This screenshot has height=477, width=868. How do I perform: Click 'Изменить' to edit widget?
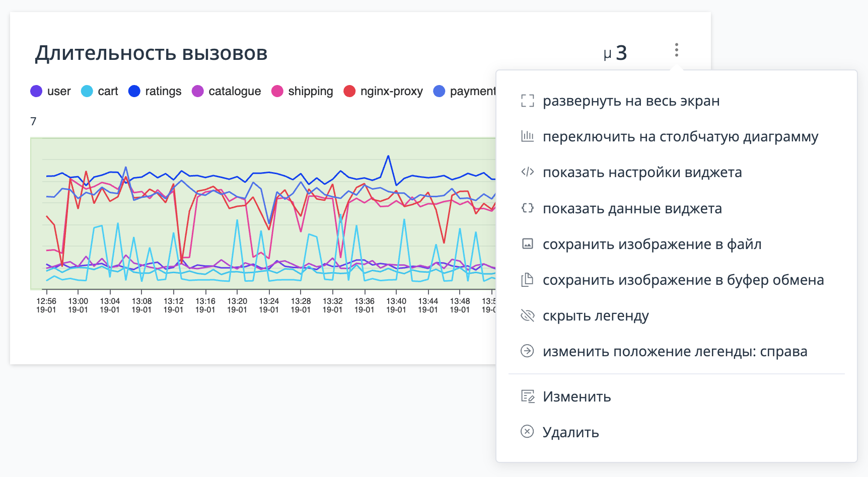pos(576,396)
